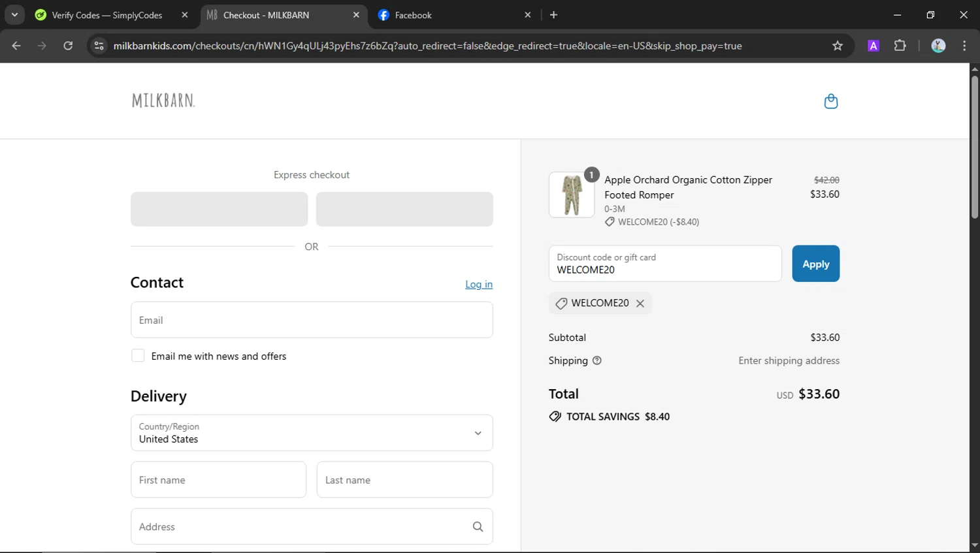This screenshot has height=553, width=980.
Task: Click the page vertical scrollbar
Action: coord(974,147)
